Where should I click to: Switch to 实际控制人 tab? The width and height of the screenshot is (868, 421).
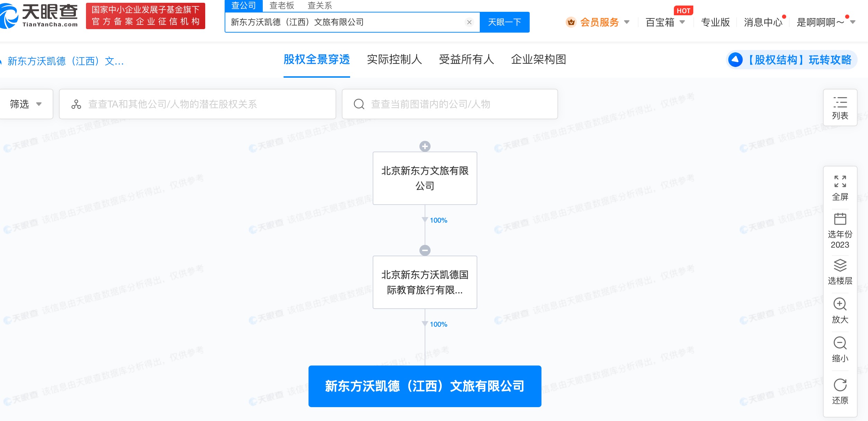click(x=394, y=60)
